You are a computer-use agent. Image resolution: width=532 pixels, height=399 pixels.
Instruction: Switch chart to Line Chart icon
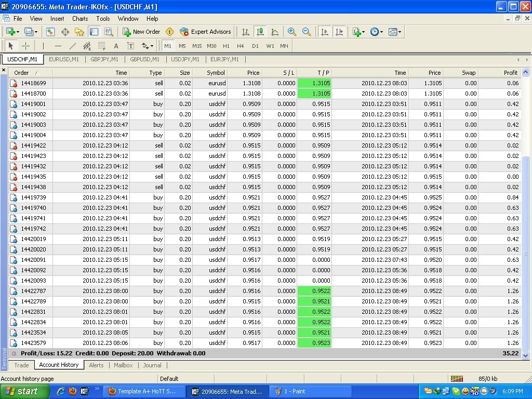point(275,32)
